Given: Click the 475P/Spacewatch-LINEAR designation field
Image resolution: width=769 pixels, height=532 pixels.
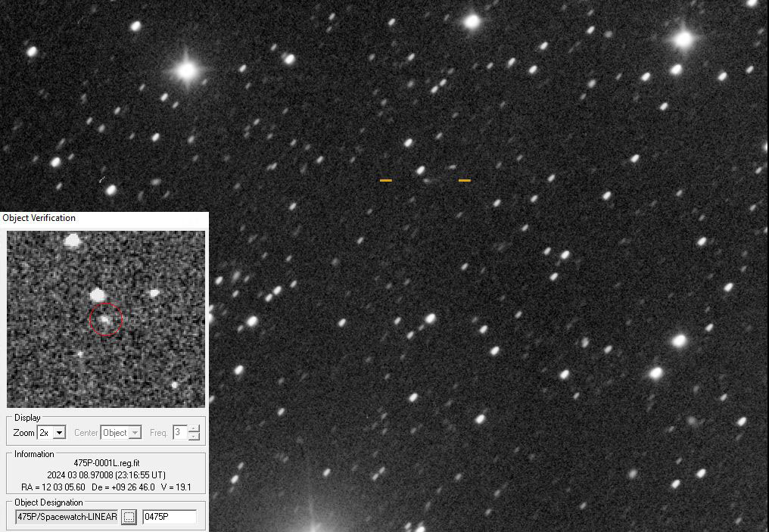Looking at the screenshot, I should (x=67, y=517).
